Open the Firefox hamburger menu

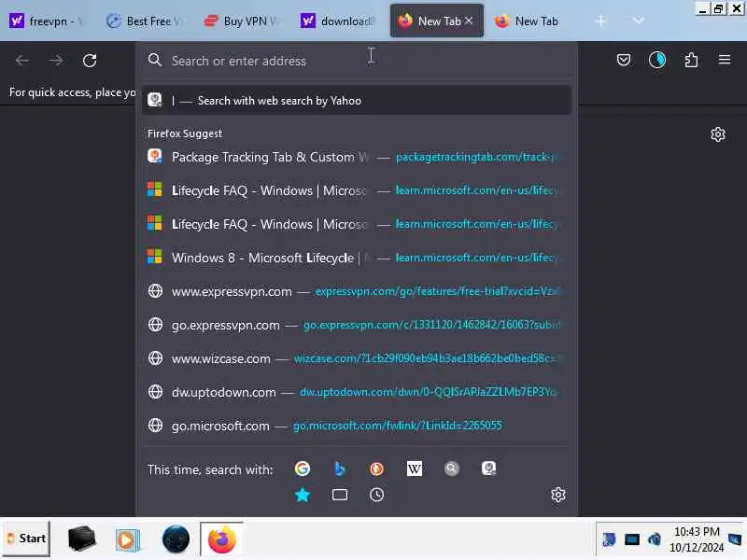point(725,60)
